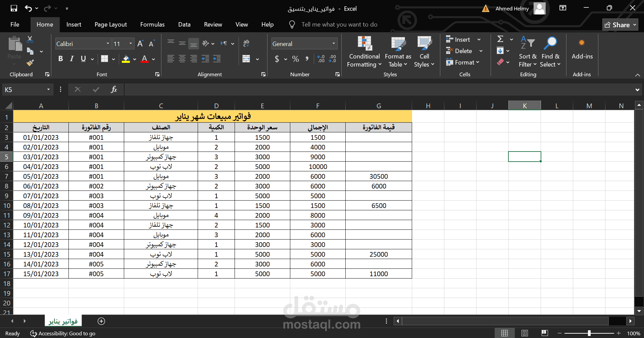Toggle Bottom Align vertical alignment
Screen dimensions: 644x338
click(194, 43)
